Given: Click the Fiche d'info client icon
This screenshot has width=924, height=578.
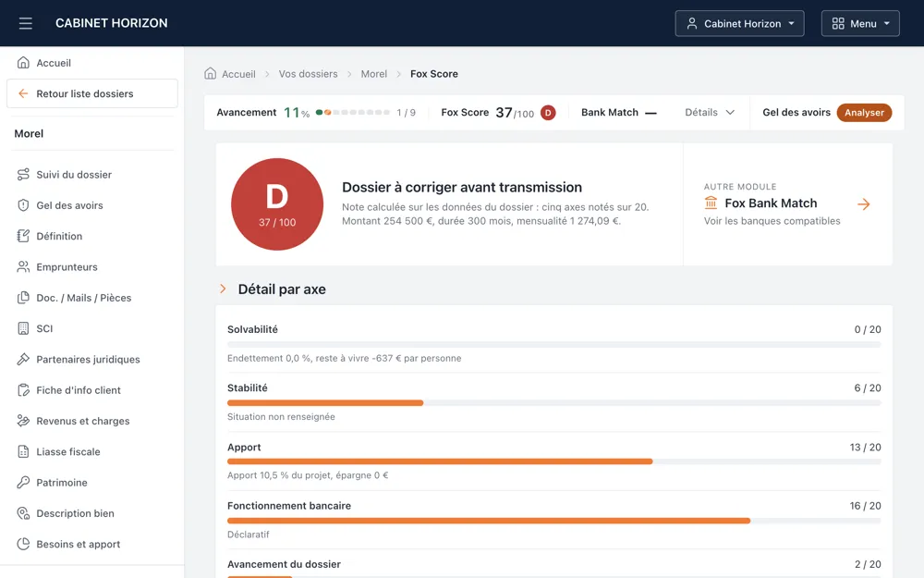Looking at the screenshot, I should tap(23, 390).
